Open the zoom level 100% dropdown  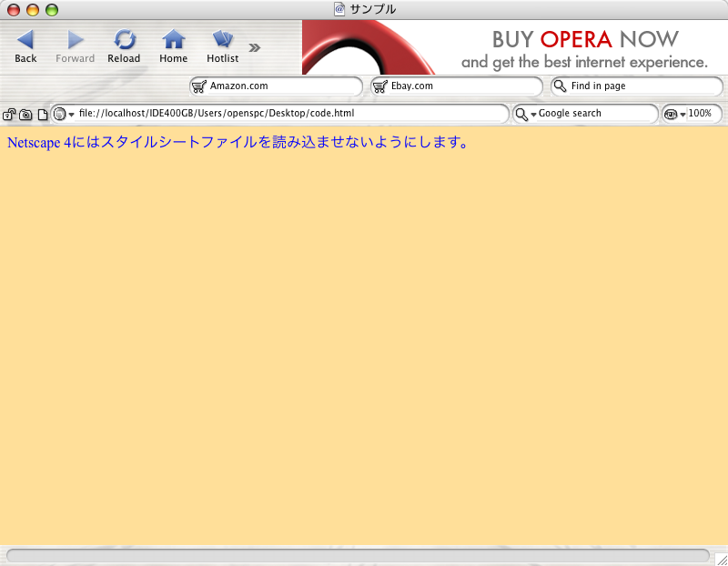tap(683, 115)
